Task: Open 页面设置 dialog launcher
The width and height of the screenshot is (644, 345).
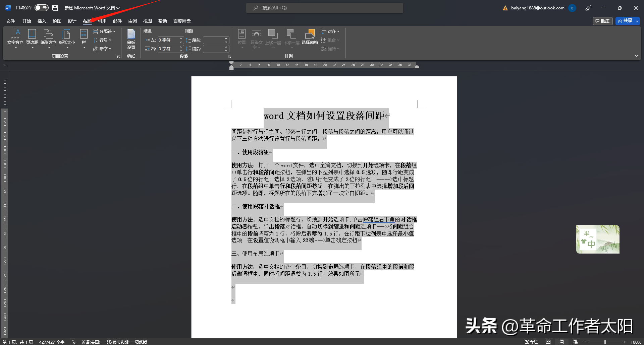Action: [119, 57]
